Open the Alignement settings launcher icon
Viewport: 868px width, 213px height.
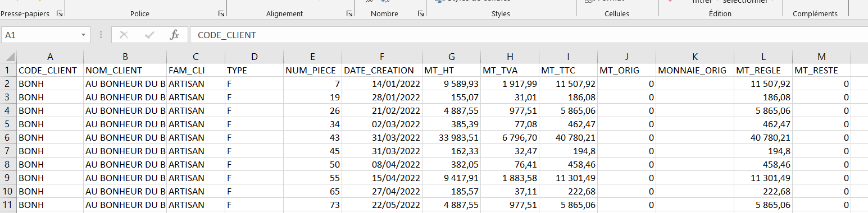349,13
